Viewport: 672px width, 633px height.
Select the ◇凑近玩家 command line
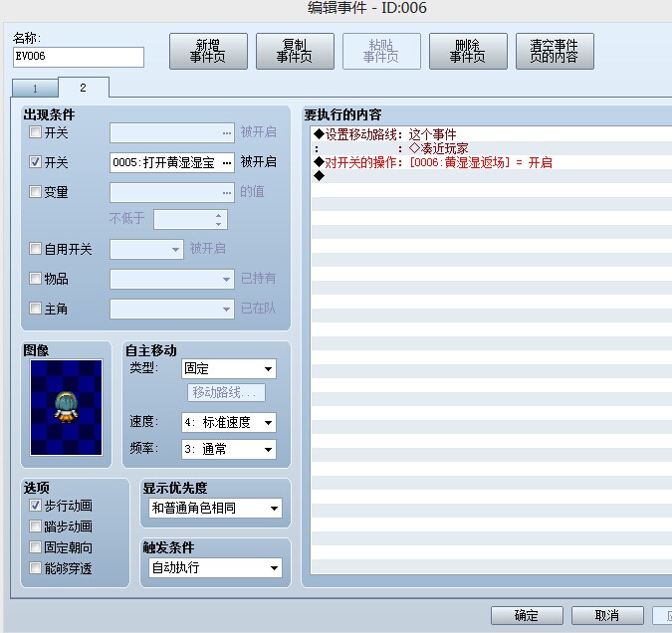coord(491,148)
